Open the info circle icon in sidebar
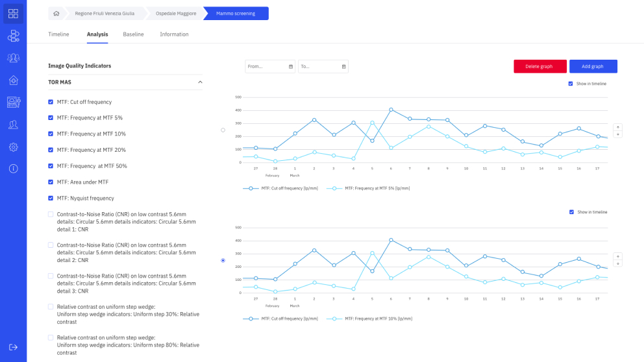Image resolution: width=644 pixels, height=362 pixels. [13, 169]
